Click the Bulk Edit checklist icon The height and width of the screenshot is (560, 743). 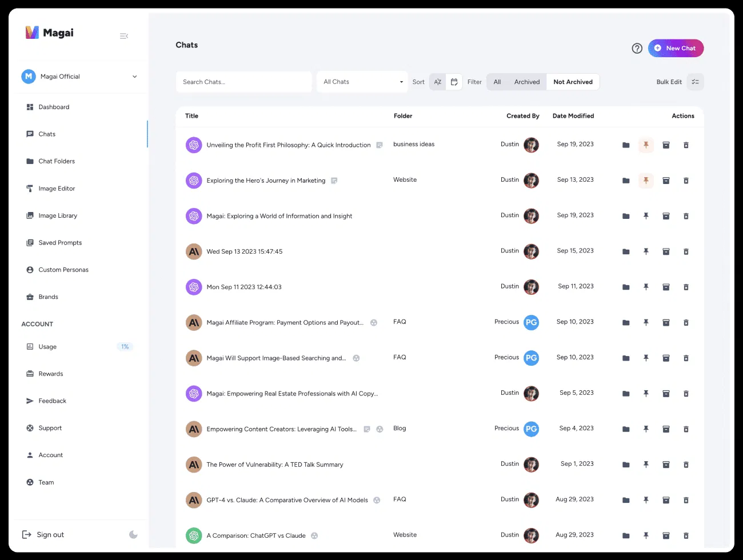click(695, 82)
